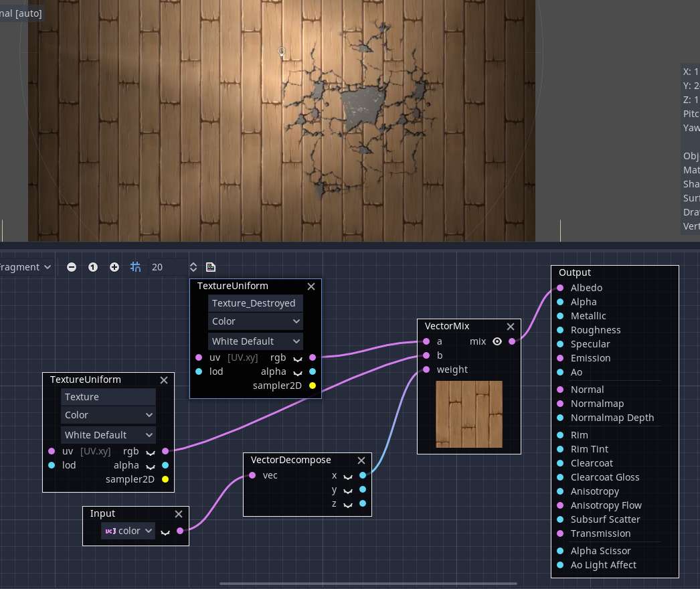Click Texture_Destroyed sampler2D yellow output port
The width and height of the screenshot is (700, 589).
313,386
